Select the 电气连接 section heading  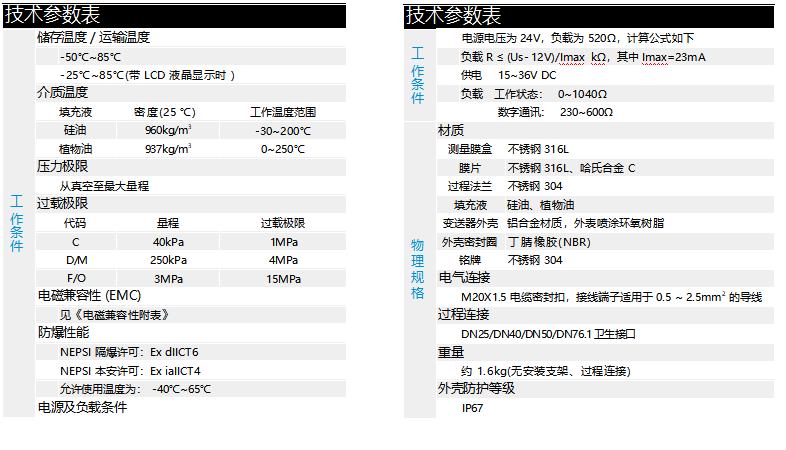tap(463, 278)
